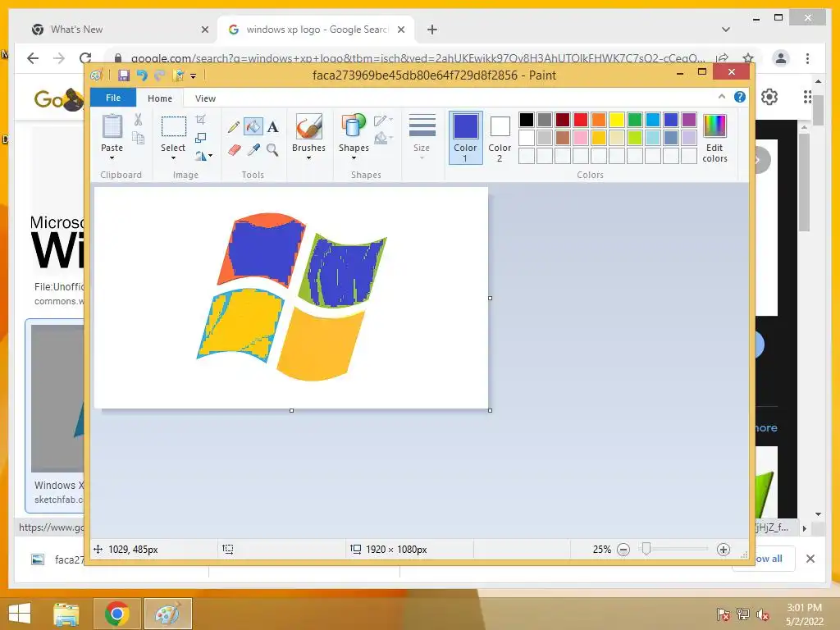
Task: Click the Crop icon in Image group
Action: 200,120
